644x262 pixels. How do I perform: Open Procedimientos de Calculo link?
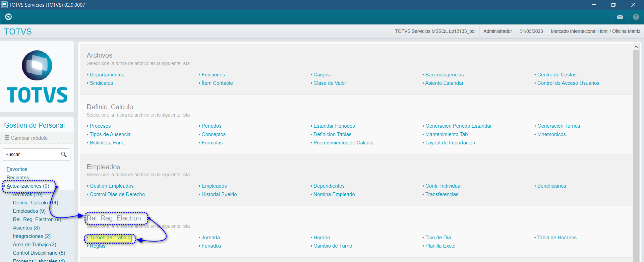point(343,143)
